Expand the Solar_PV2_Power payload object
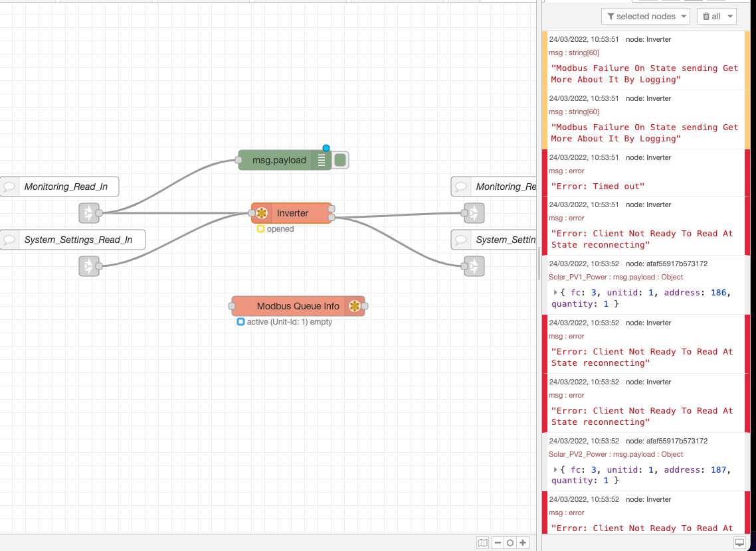Viewport: 756px width, 551px height. (x=556, y=470)
